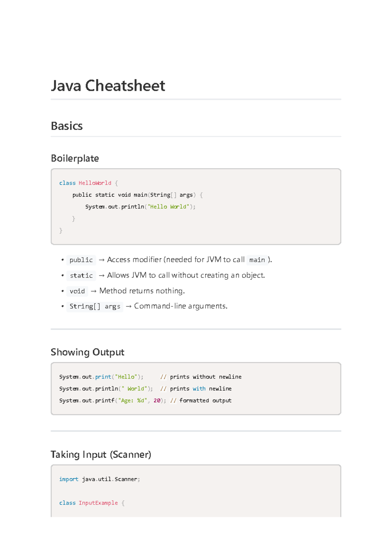Click the inline main code tag
This screenshot has width=392, height=554.
tap(257, 260)
